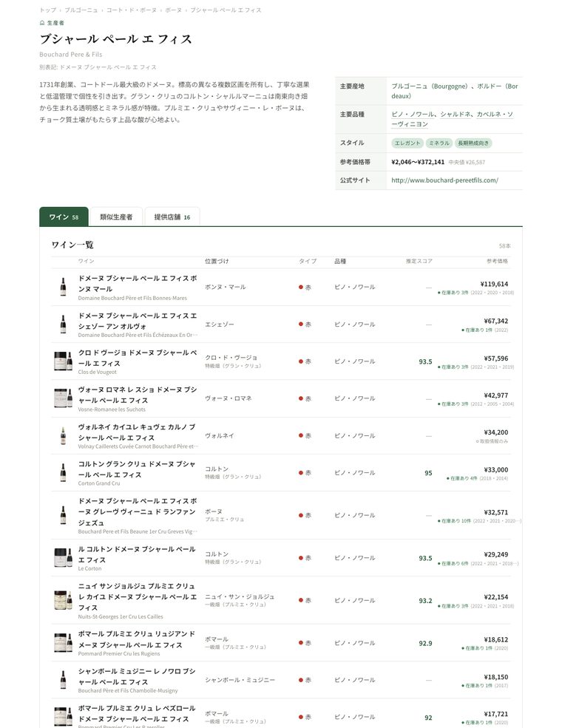Image resolution: width=562 pixels, height=728 pixels.
Task: Open wine ヴォルネイ カイユレ キュヴェ カルノ title
Action: tap(137, 432)
